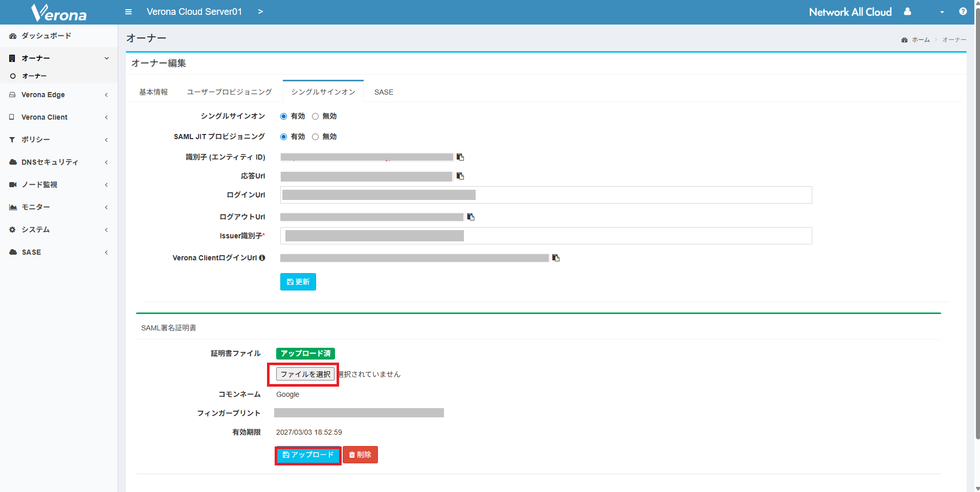Click the circle icon beside オーナー submenu

pyautogui.click(x=13, y=76)
